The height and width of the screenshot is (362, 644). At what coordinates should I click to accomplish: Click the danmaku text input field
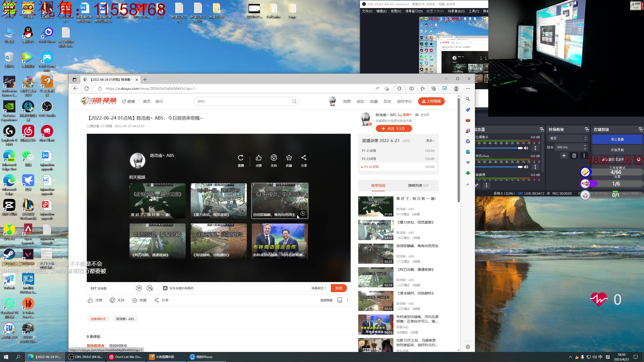236,288
